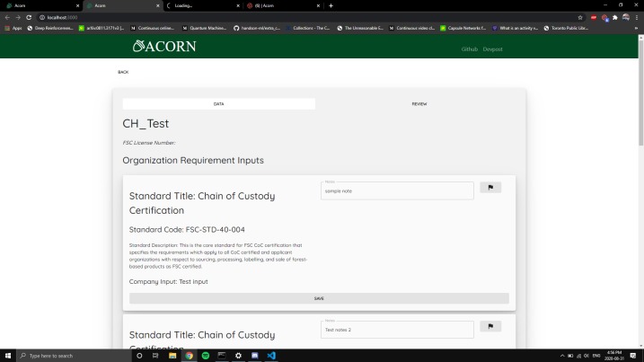Reload the page with the refresh icon
The width and height of the screenshot is (644, 362).
29,17
